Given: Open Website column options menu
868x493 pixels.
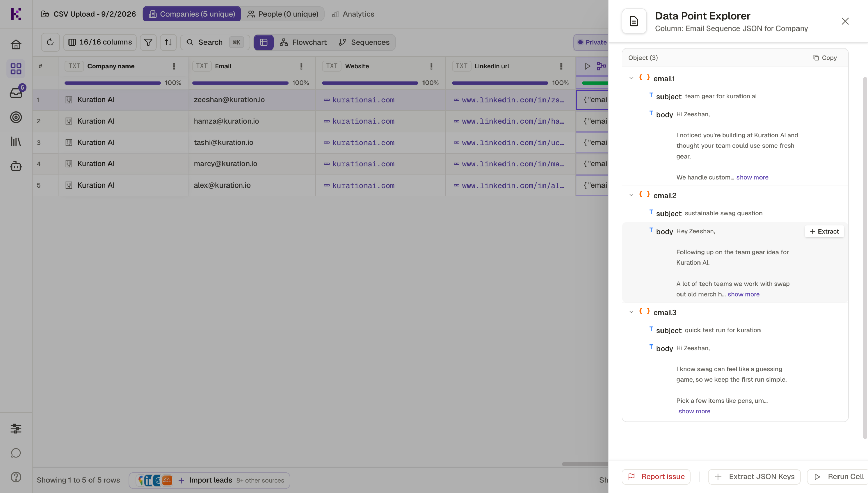Looking at the screenshot, I should (431, 66).
